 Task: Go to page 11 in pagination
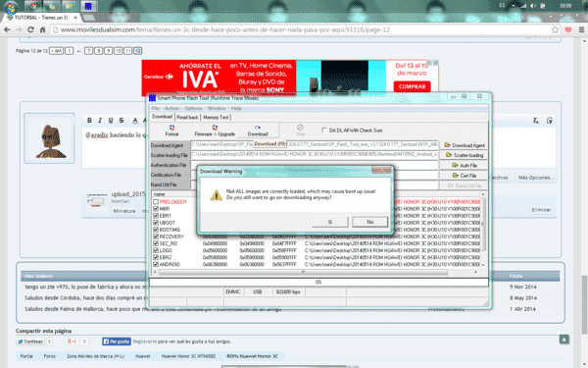127,51
